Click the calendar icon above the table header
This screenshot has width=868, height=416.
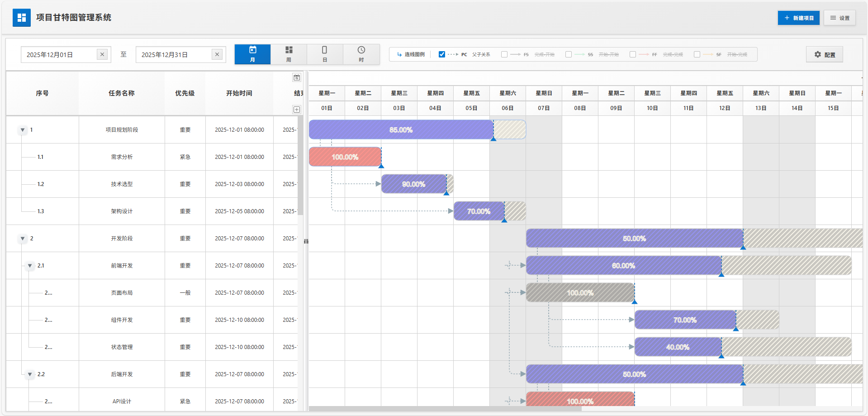click(x=297, y=77)
